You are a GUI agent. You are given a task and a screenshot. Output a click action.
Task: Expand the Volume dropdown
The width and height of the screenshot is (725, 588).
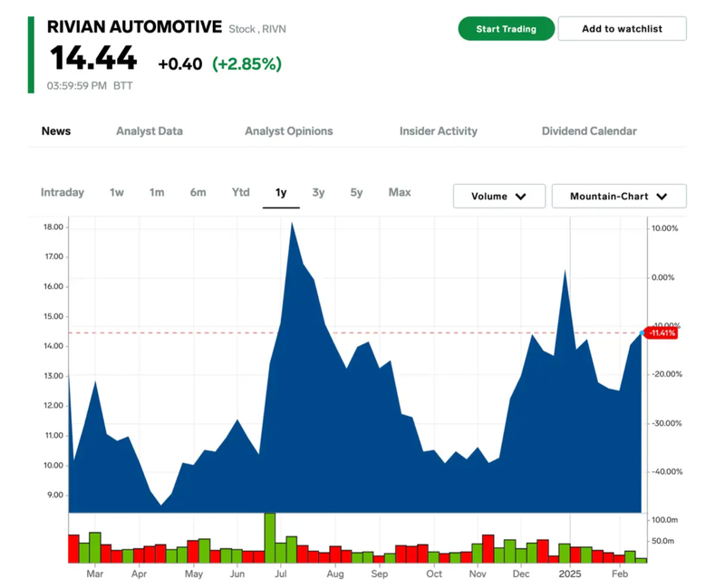click(x=498, y=197)
